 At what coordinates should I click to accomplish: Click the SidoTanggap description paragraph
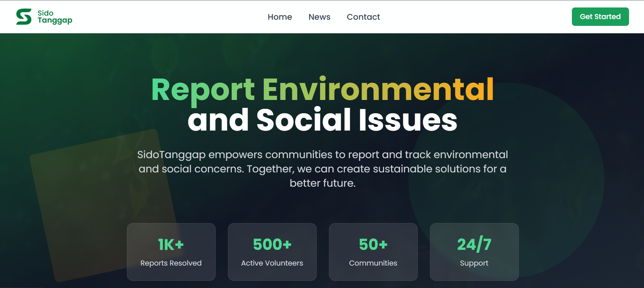322,169
